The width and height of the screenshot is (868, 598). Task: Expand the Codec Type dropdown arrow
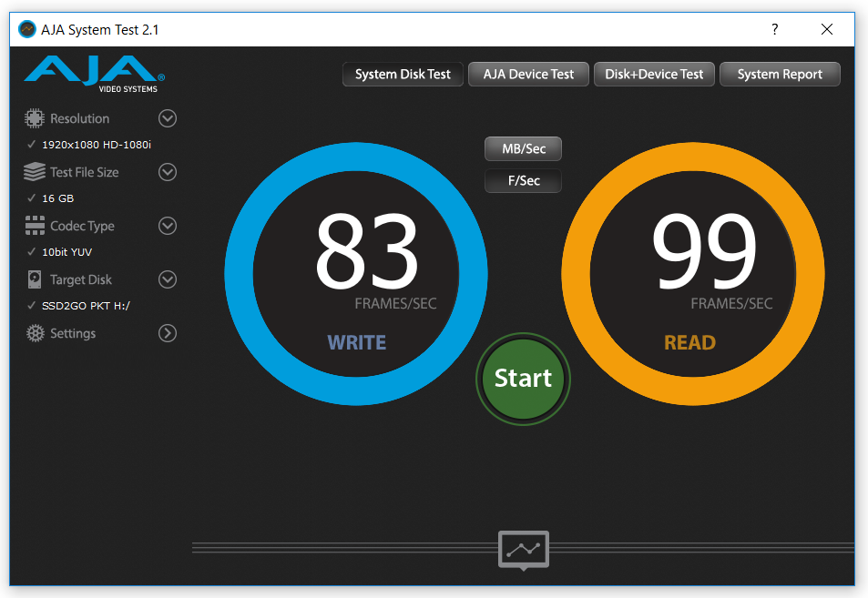tap(168, 226)
